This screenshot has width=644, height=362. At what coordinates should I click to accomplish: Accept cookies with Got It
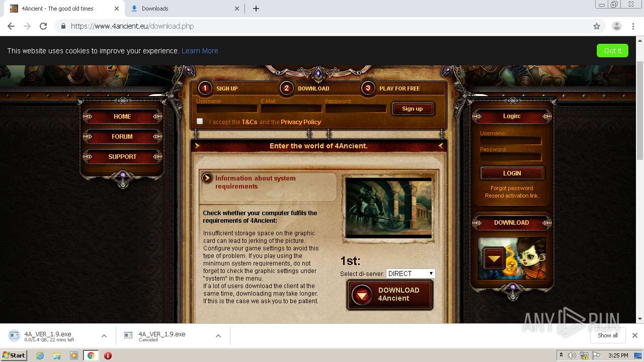pyautogui.click(x=612, y=51)
